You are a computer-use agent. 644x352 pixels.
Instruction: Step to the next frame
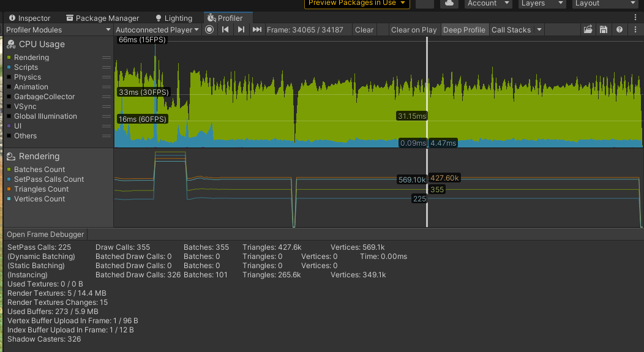241,29
